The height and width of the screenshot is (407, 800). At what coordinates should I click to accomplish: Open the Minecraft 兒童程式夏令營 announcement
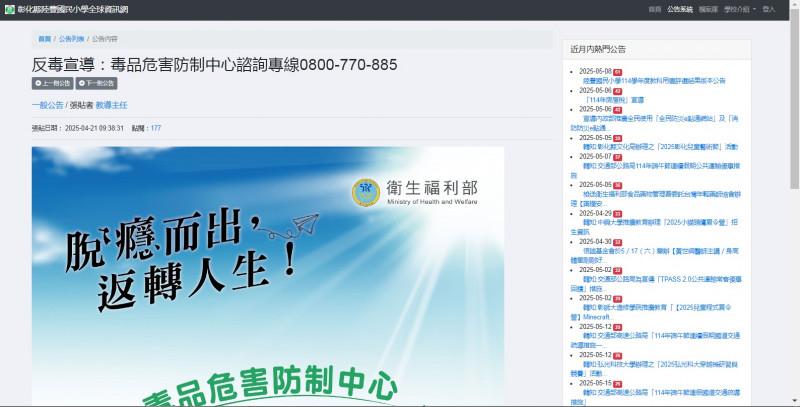[x=652, y=312]
